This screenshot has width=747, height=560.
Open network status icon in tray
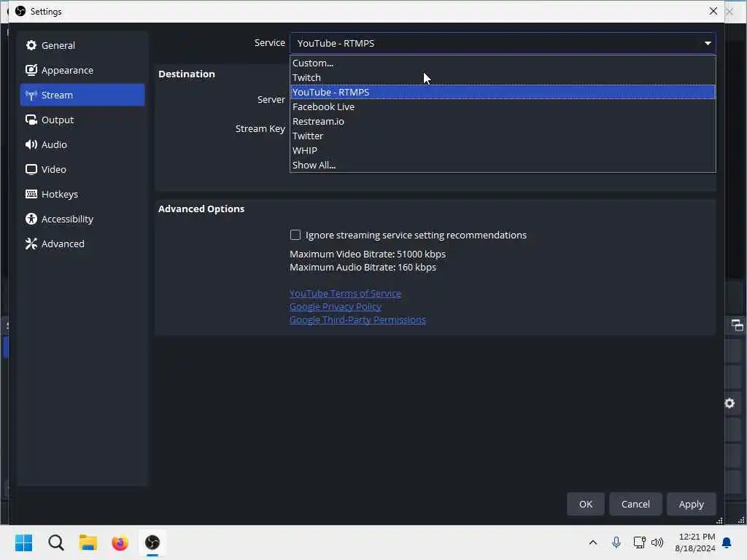639,542
